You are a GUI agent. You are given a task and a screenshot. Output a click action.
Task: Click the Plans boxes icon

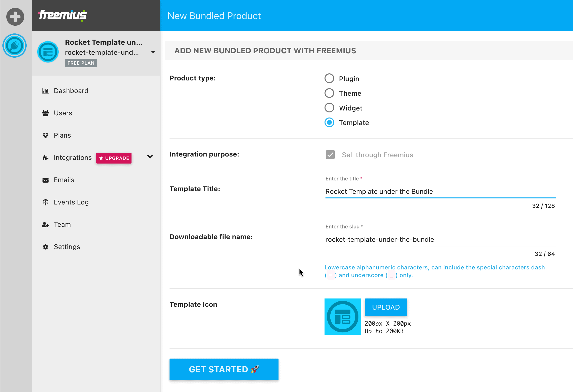pos(45,135)
